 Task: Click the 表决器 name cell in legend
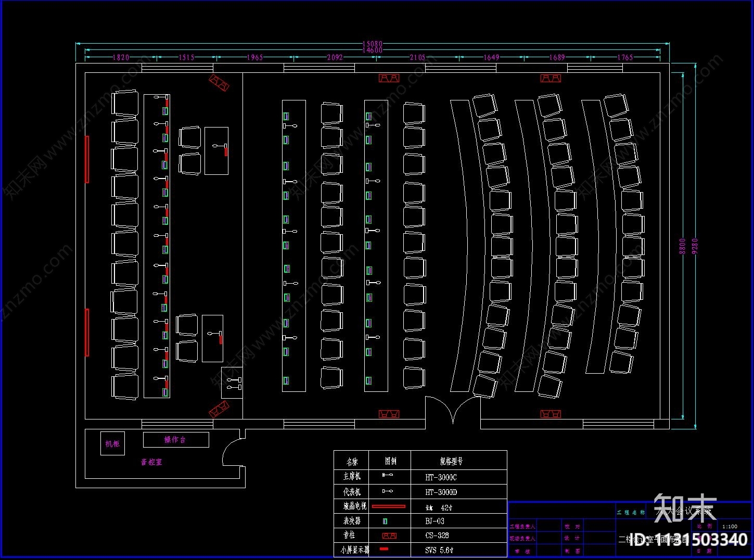coord(352,520)
